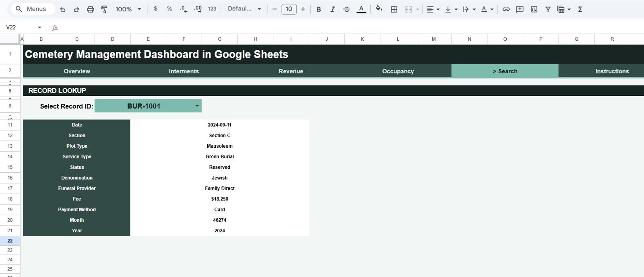Increase font size with plus
The height and width of the screenshot is (277, 644).
tap(303, 9)
